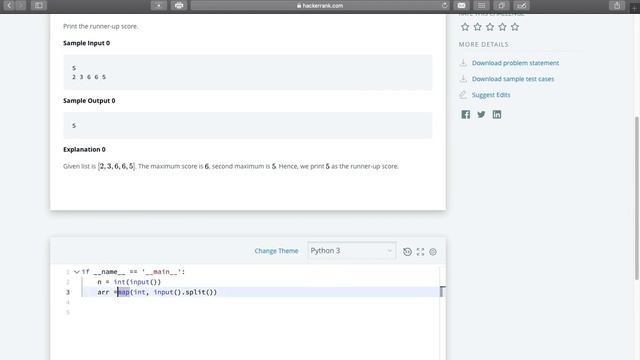Reload the page with the refresh icon
The width and height of the screenshot is (640, 360).
tap(444, 5)
